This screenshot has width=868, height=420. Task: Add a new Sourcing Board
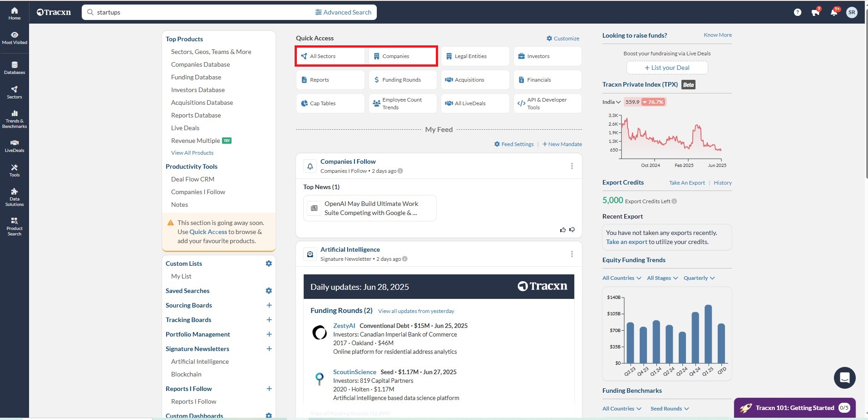269,305
